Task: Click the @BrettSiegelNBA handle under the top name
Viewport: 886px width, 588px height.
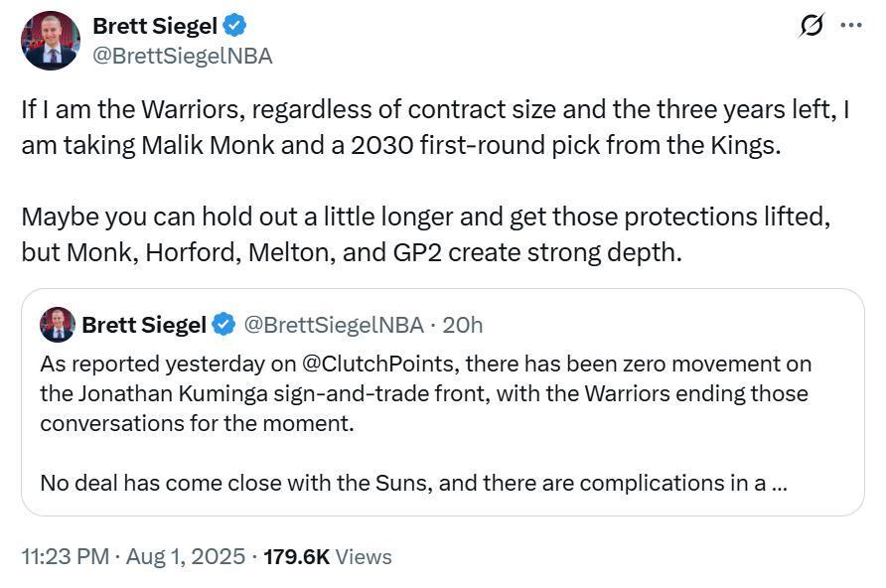Action: point(182,56)
